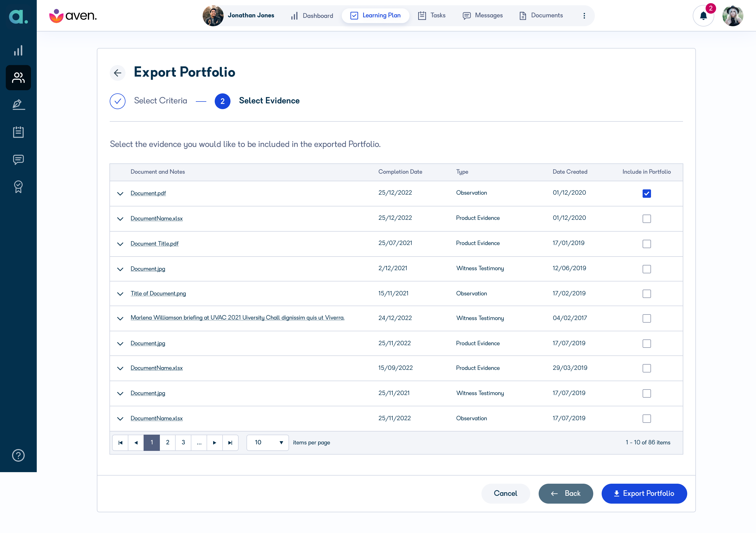
Task: Switch to Documents tab
Action: coord(541,15)
